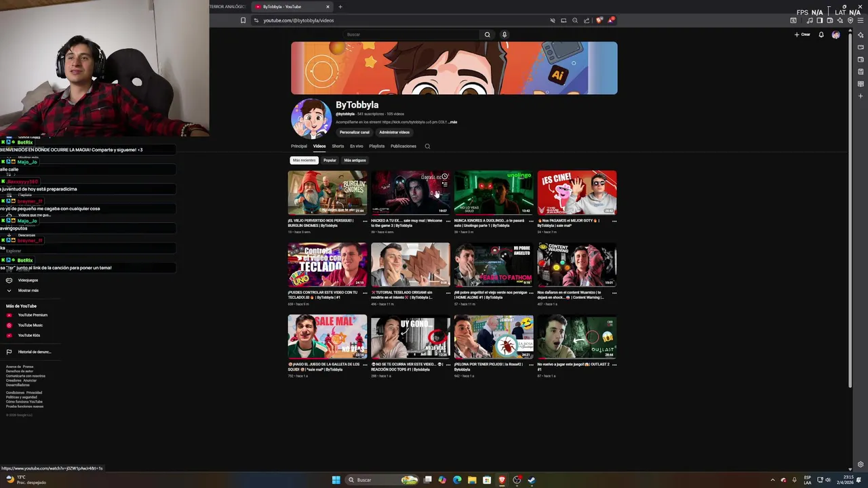Open options for Burglin Gnomes video
Image resolution: width=868 pixels, height=488 pixels.
pos(365,221)
